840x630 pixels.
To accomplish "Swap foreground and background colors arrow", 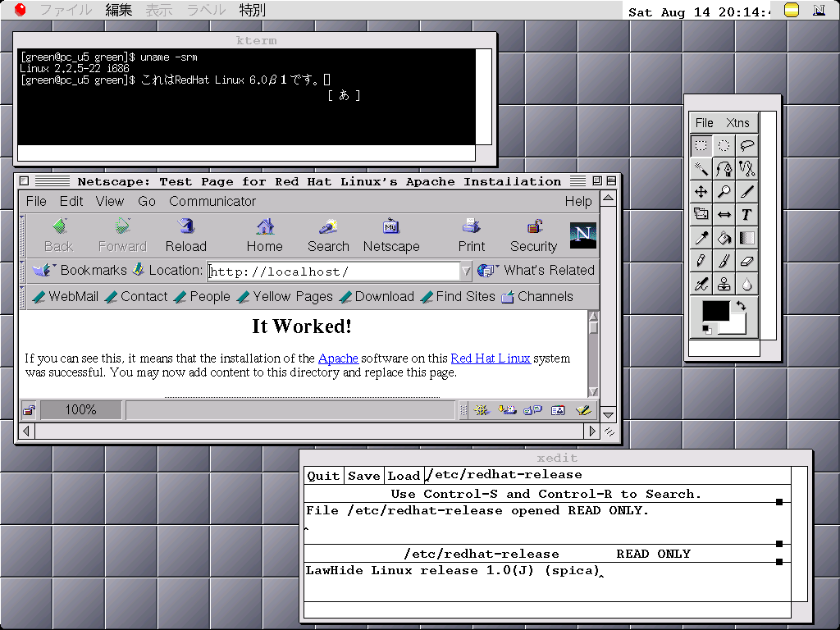I will pos(741,306).
